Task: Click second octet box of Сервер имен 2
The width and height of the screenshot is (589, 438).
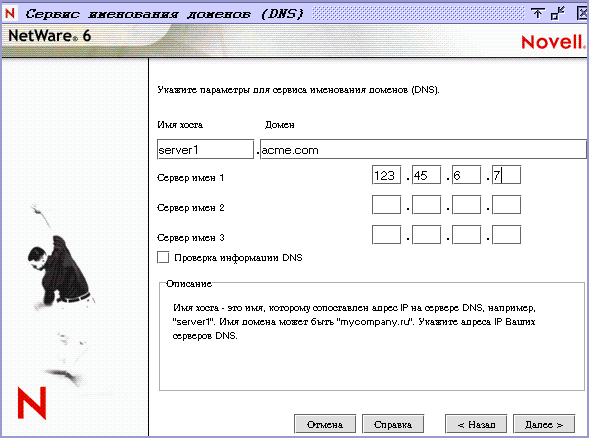Action: click(x=426, y=205)
